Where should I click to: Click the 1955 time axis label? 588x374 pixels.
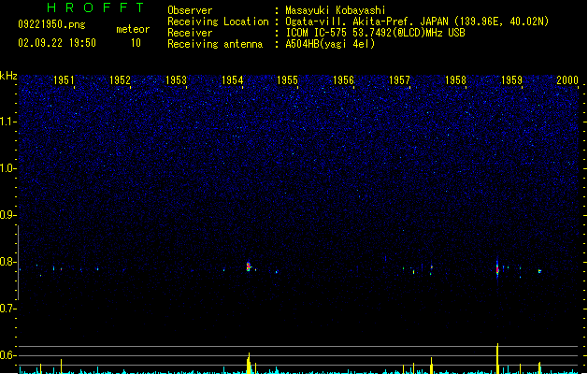pyautogui.click(x=287, y=79)
